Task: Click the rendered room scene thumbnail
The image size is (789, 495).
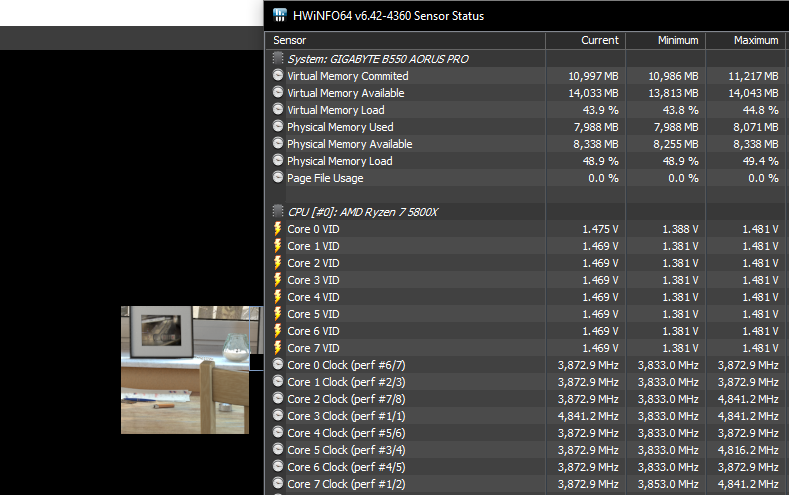Action: pyautogui.click(x=185, y=370)
